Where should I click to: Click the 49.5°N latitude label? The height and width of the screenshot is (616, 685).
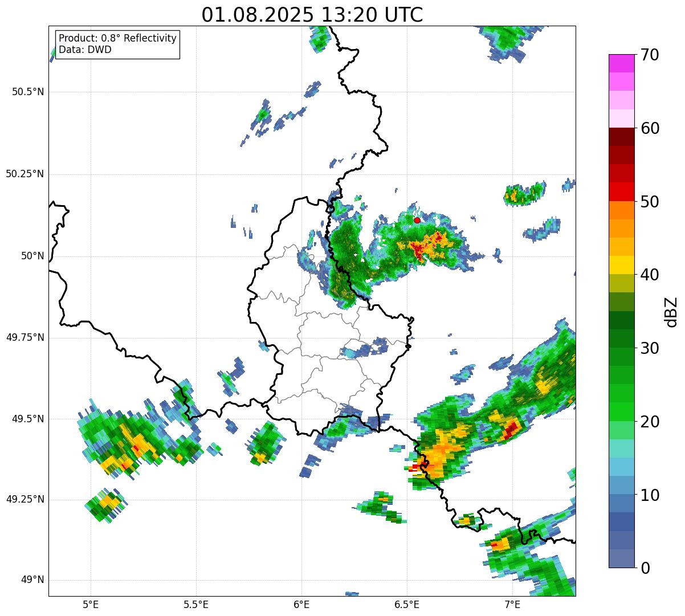[x=27, y=419]
